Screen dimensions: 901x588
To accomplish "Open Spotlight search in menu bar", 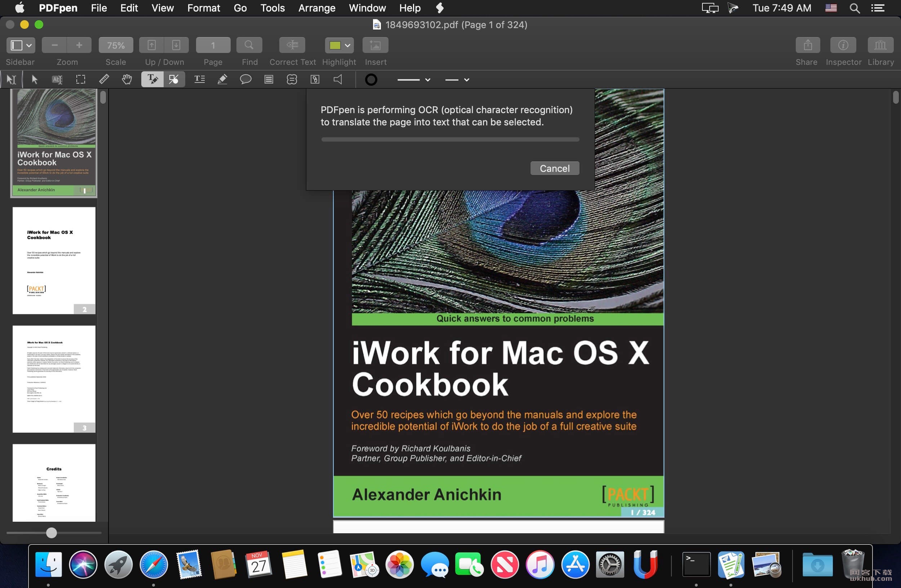I will pos(855,8).
